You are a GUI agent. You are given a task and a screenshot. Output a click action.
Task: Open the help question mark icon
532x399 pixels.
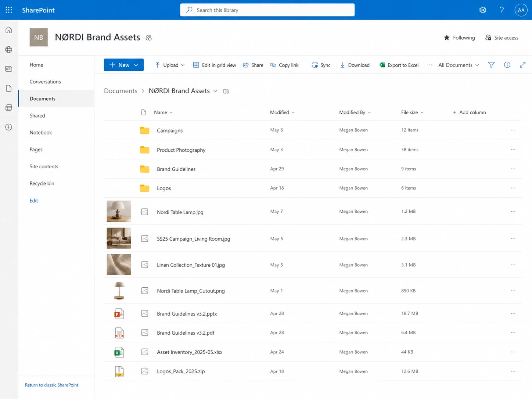coord(502,10)
